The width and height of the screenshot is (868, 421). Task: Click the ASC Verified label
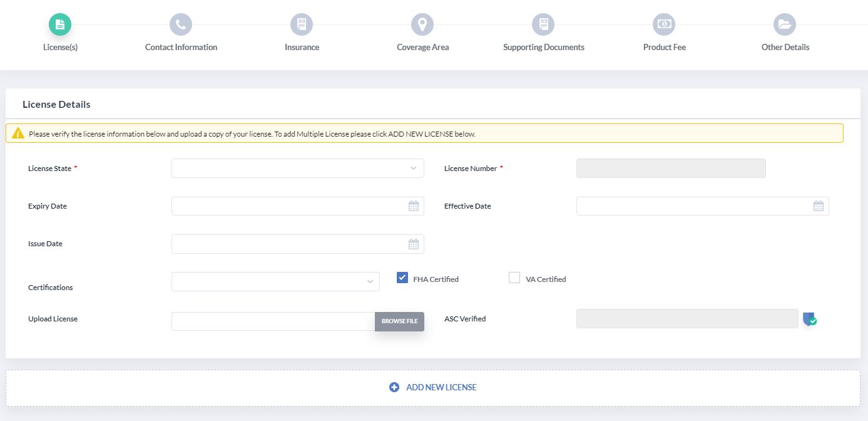click(x=465, y=319)
